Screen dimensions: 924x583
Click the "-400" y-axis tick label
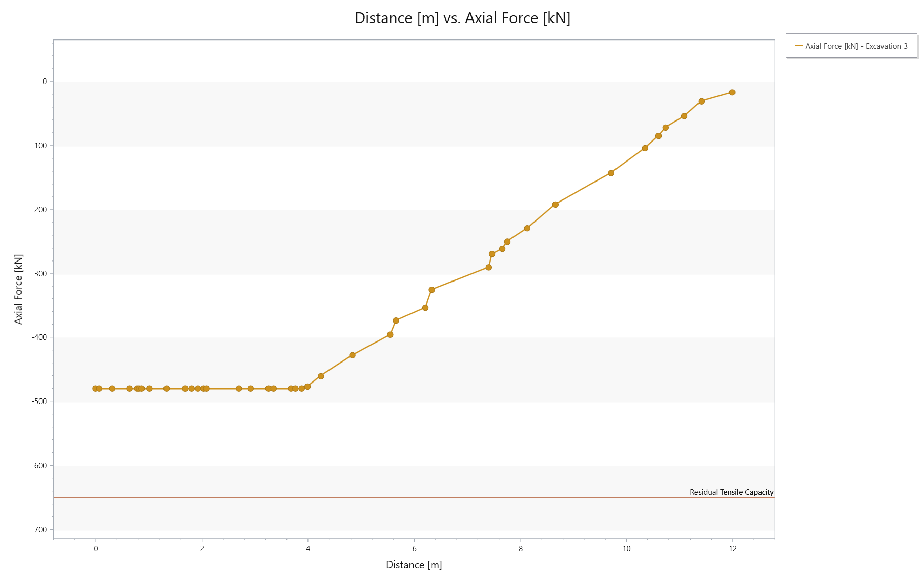point(39,337)
